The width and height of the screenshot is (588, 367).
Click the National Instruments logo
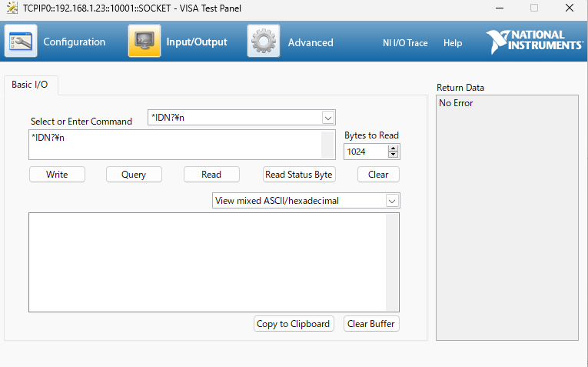tap(534, 42)
